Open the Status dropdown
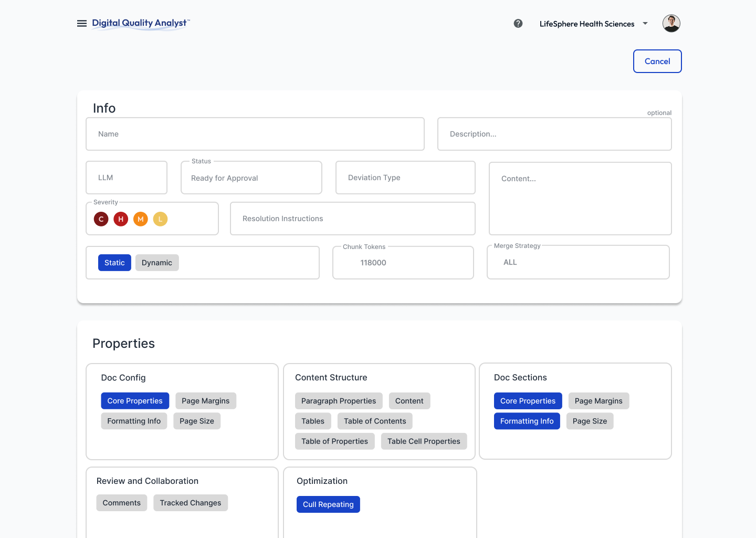This screenshot has width=756, height=538. [251, 178]
